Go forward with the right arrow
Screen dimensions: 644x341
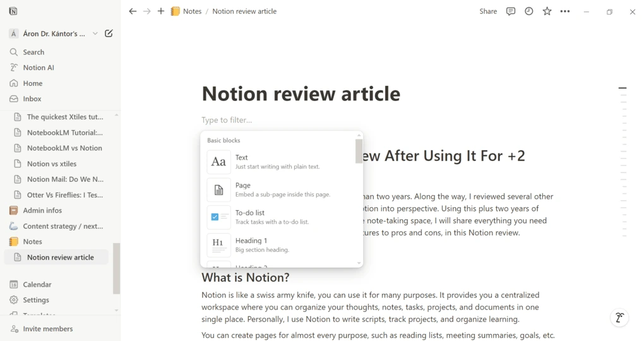click(146, 11)
